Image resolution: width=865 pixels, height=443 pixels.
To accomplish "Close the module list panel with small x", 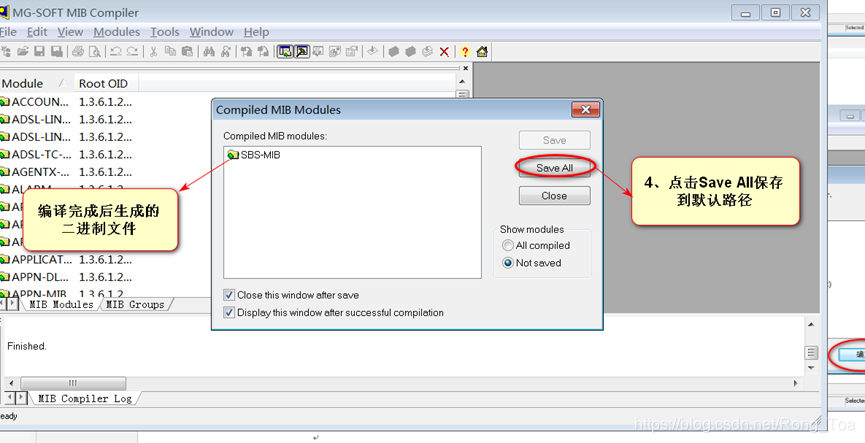I will pyautogui.click(x=466, y=68).
